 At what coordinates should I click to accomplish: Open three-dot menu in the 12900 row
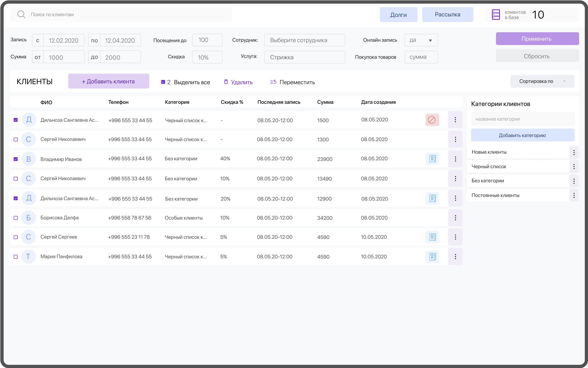click(455, 198)
